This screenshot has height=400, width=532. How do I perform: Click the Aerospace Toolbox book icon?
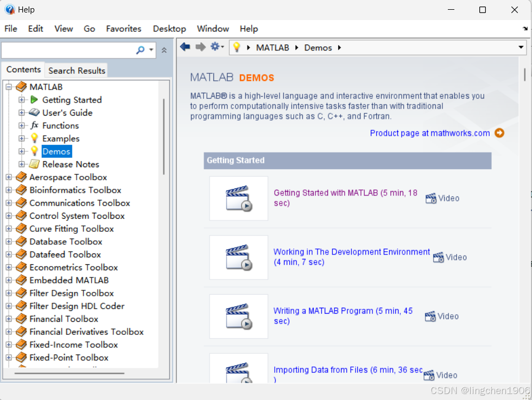click(21, 177)
